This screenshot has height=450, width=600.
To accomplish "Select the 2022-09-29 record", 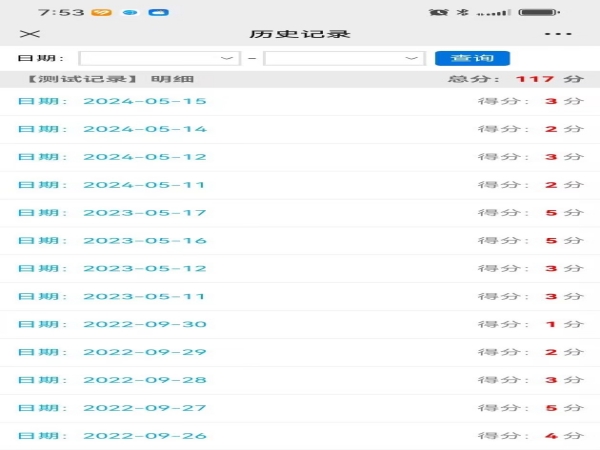I will (x=300, y=353).
